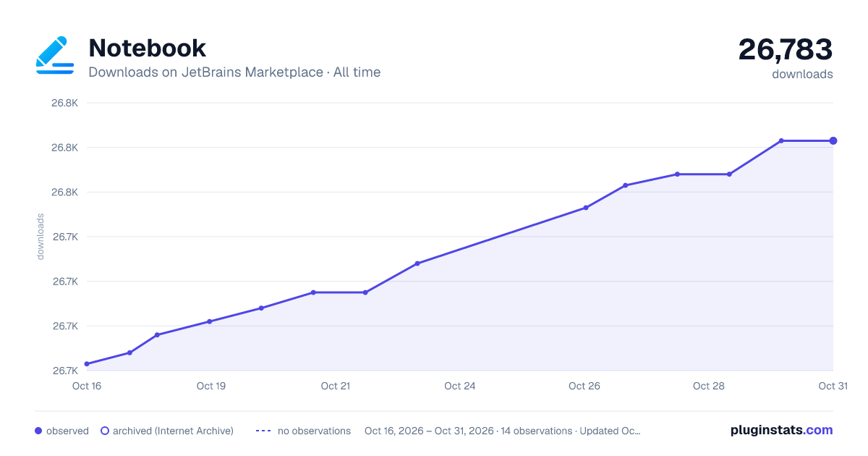Open the pluginstats.com link
This screenshot has height=456, width=868.
tap(781, 430)
